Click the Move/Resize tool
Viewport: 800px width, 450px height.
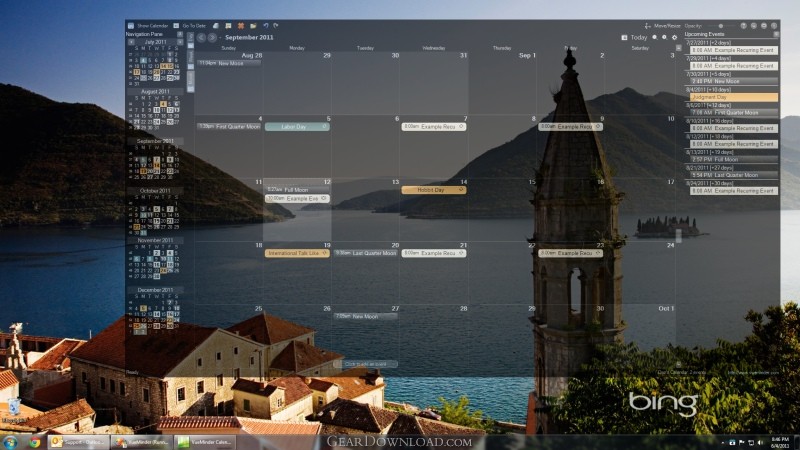[662, 26]
